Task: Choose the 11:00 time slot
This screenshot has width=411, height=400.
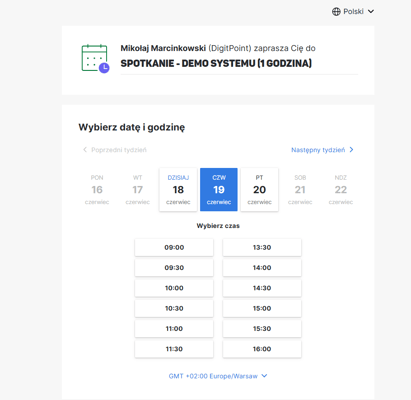Action: tap(174, 329)
